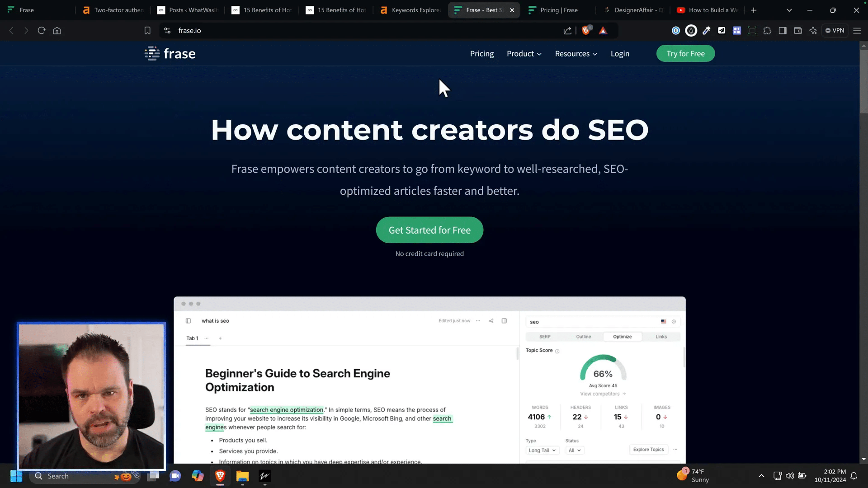Screen dimensions: 868x488
Task: Open Copilot icon in taskbar
Action: 198,476
